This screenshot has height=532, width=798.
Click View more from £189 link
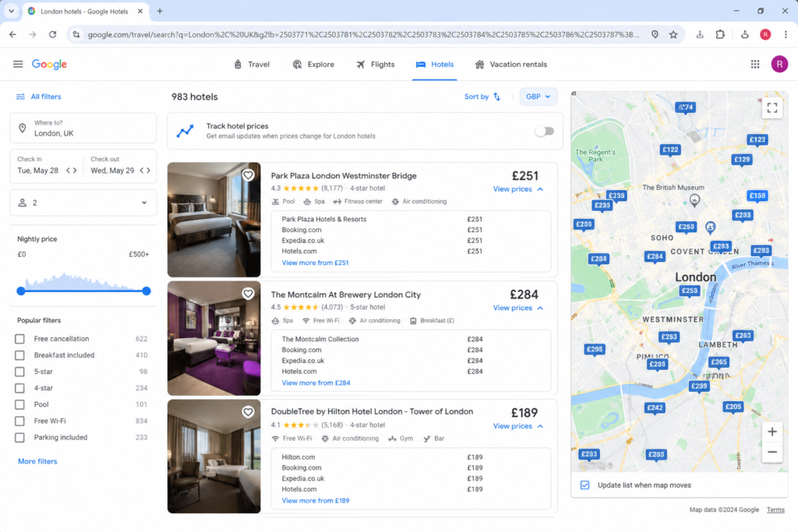tap(316, 501)
